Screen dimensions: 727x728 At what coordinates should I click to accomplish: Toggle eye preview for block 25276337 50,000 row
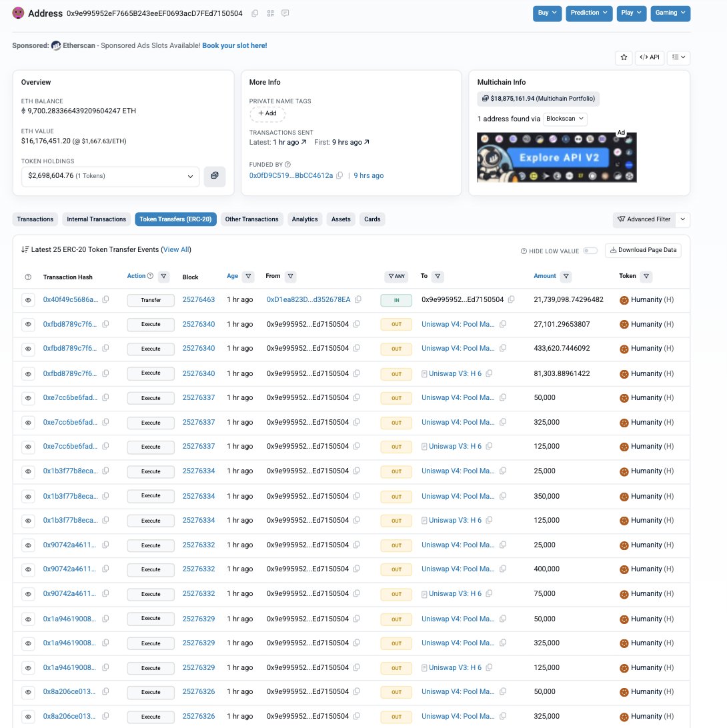click(x=28, y=399)
